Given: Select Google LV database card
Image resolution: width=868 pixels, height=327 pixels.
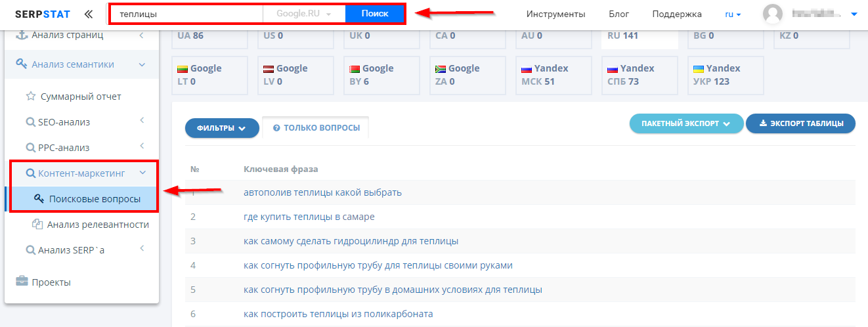Looking at the screenshot, I should (295, 75).
